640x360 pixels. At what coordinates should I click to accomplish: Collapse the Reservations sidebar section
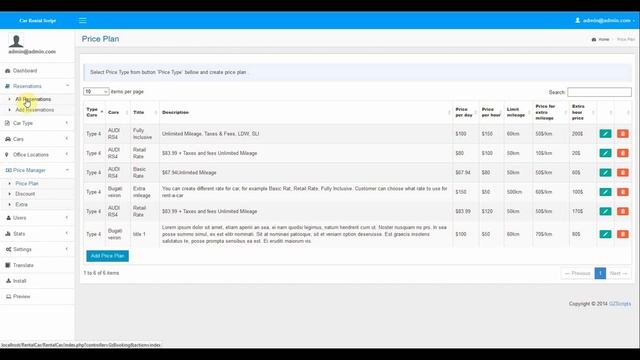pos(37,86)
